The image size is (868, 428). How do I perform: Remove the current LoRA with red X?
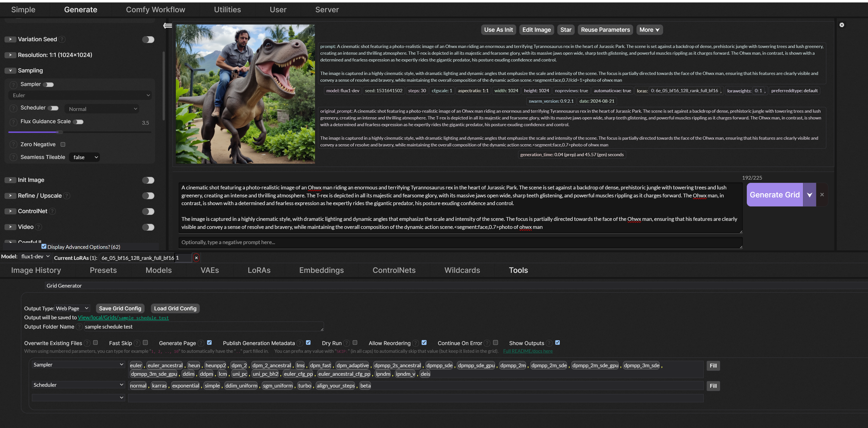point(196,258)
